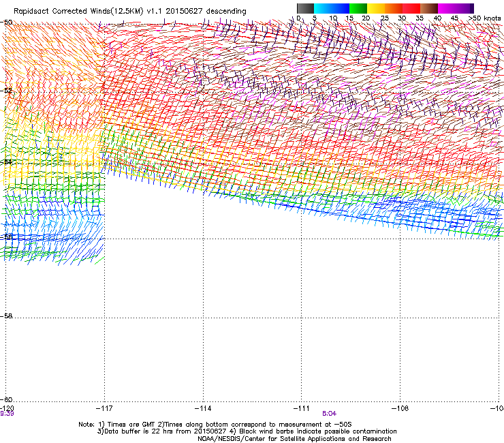This screenshot has height=443, width=504.
Task: Click the '10' tick label in legend
Action: coord(333,18)
